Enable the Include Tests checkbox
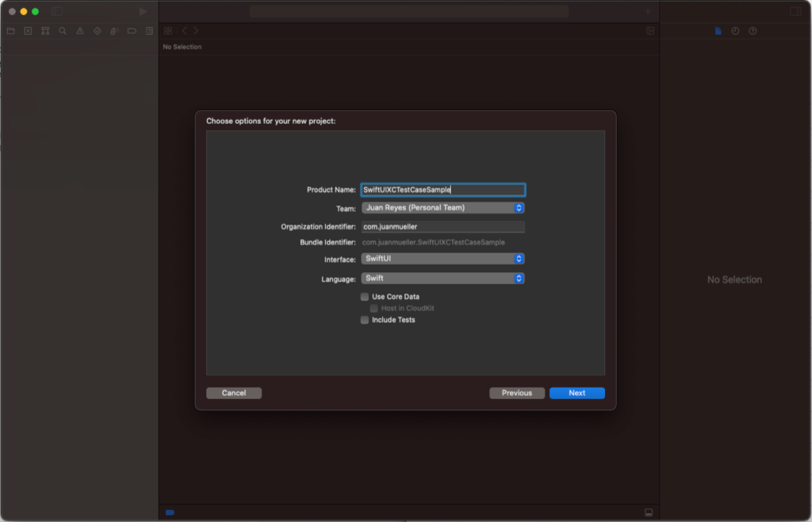This screenshot has width=812, height=522. [x=365, y=320]
